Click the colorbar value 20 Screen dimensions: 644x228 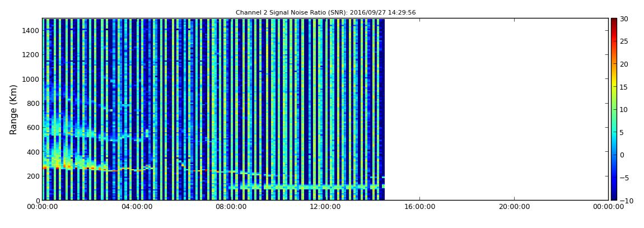pos(624,64)
